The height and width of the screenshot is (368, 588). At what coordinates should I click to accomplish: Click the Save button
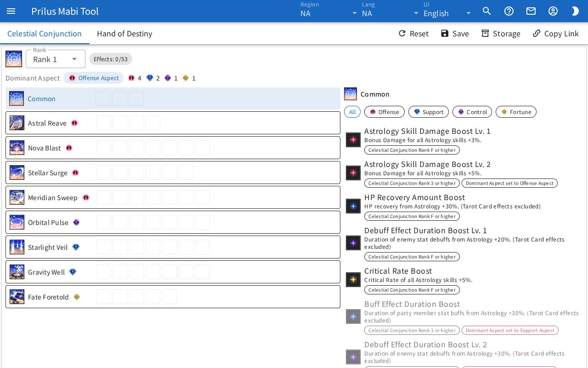tap(455, 34)
